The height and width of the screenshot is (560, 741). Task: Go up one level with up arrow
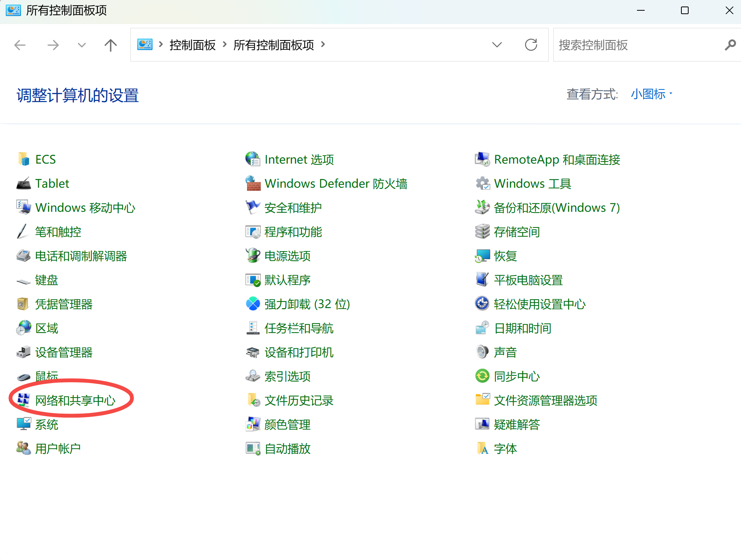pyautogui.click(x=110, y=45)
